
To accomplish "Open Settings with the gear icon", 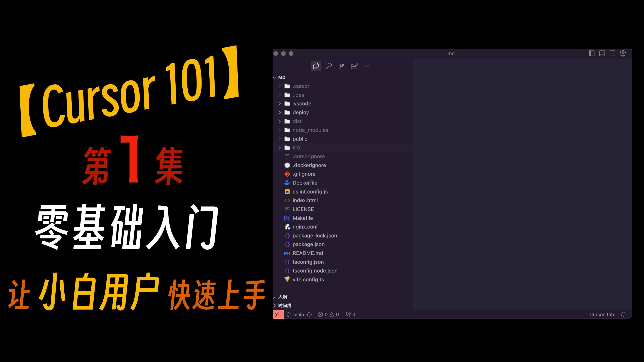I will pyautogui.click(x=623, y=53).
